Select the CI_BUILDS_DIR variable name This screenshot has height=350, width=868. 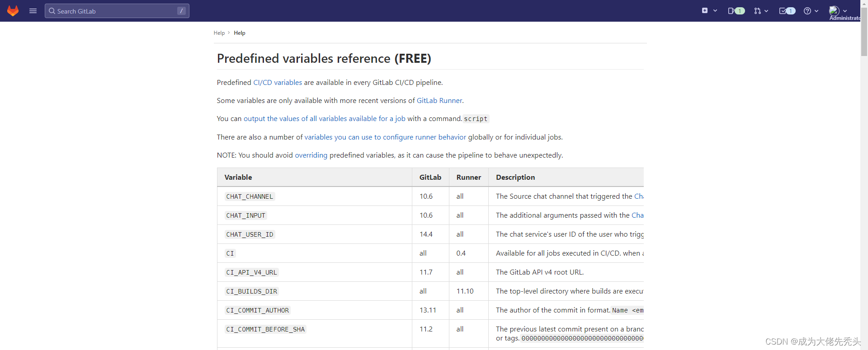(x=252, y=291)
